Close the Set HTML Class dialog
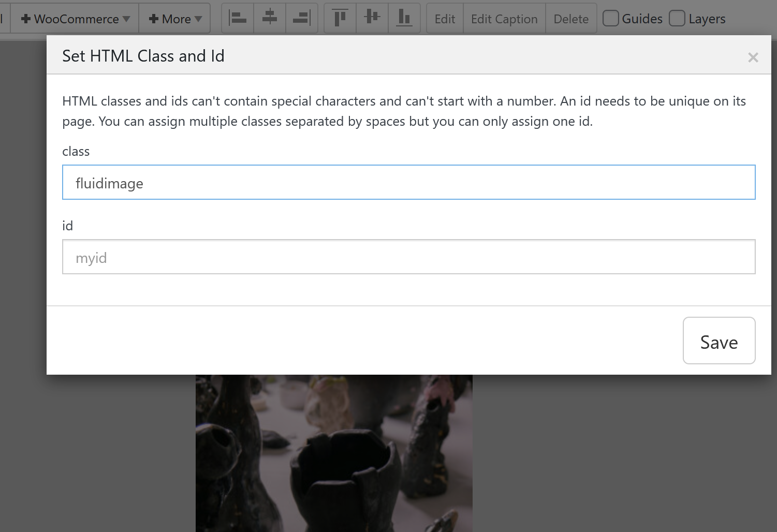The width and height of the screenshot is (777, 532). [753, 57]
